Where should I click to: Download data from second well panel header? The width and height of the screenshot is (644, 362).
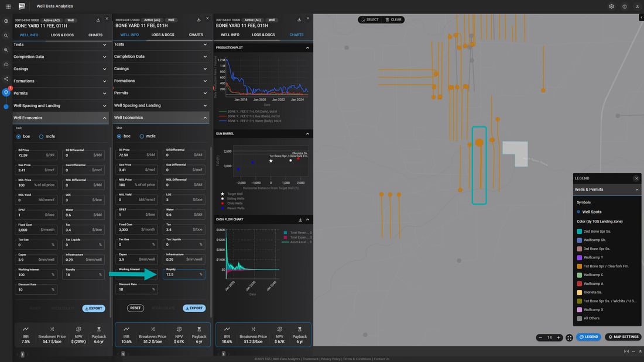point(199,20)
